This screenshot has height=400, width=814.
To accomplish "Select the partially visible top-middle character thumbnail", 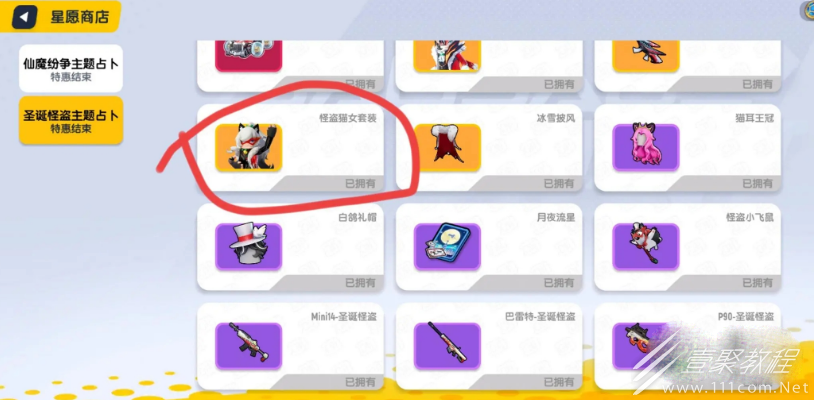I will pyautogui.click(x=447, y=56).
